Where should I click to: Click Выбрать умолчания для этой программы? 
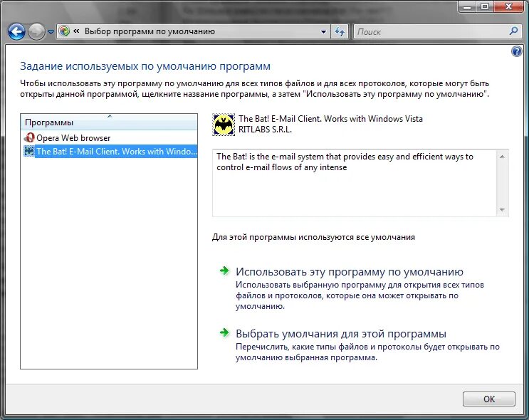(x=341, y=334)
